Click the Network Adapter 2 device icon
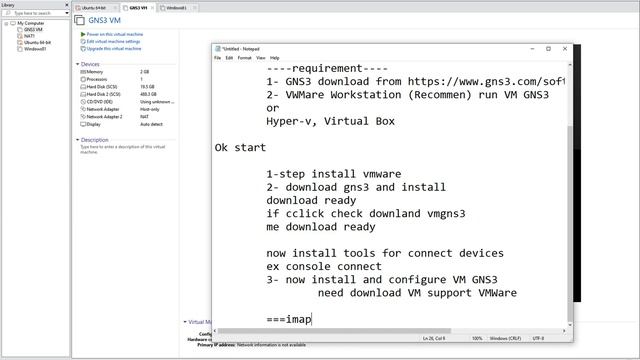640x360 pixels. click(x=83, y=116)
